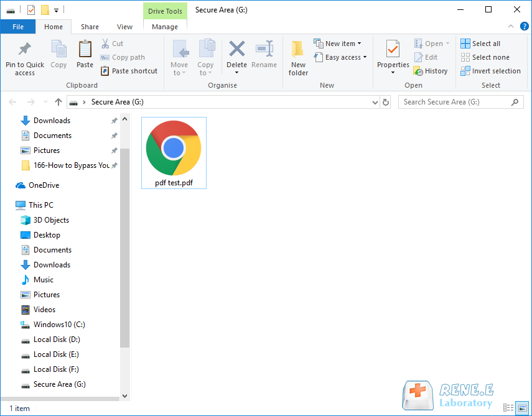The height and width of the screenshot is (416, 532).
Task: Click Paste shortcut command
Action: pos(129,71)
